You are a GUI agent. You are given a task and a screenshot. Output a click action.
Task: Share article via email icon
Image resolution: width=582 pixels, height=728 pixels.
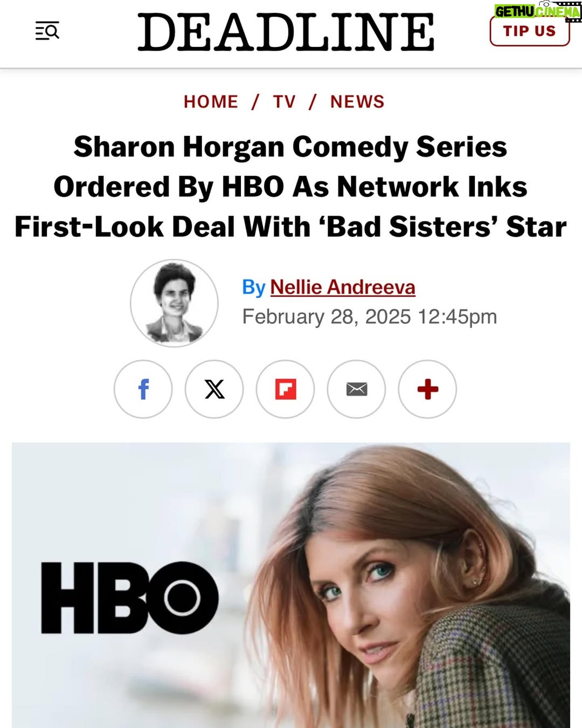coord(356,389)
